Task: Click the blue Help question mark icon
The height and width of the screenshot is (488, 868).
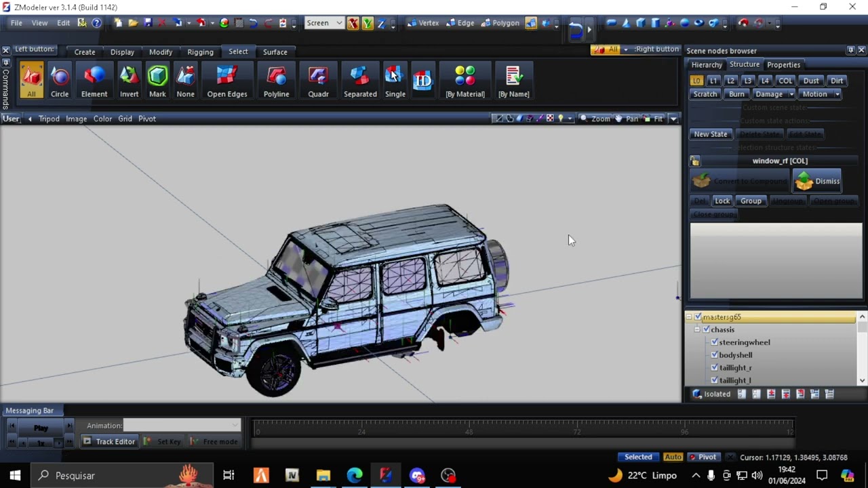Action: coord(96,23)
